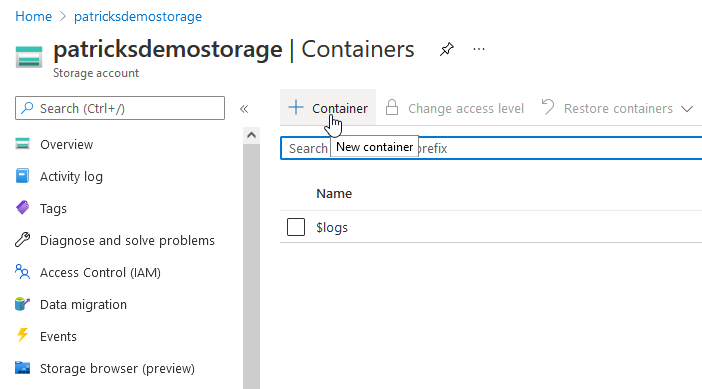
Task: Open Storage browser (preview)
Action: [117, 368]
